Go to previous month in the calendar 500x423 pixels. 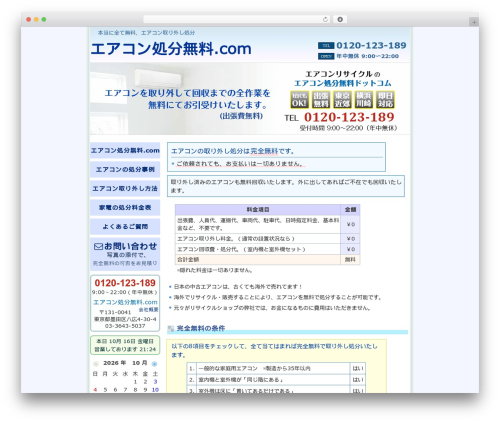coord(96,364)
